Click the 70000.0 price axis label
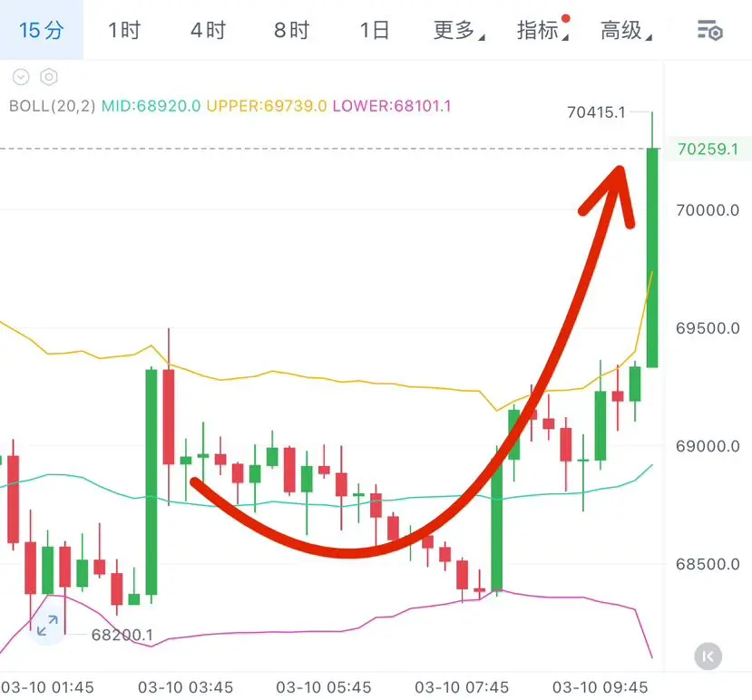Viewport: 752px width, 700px height. click(708, 210)
